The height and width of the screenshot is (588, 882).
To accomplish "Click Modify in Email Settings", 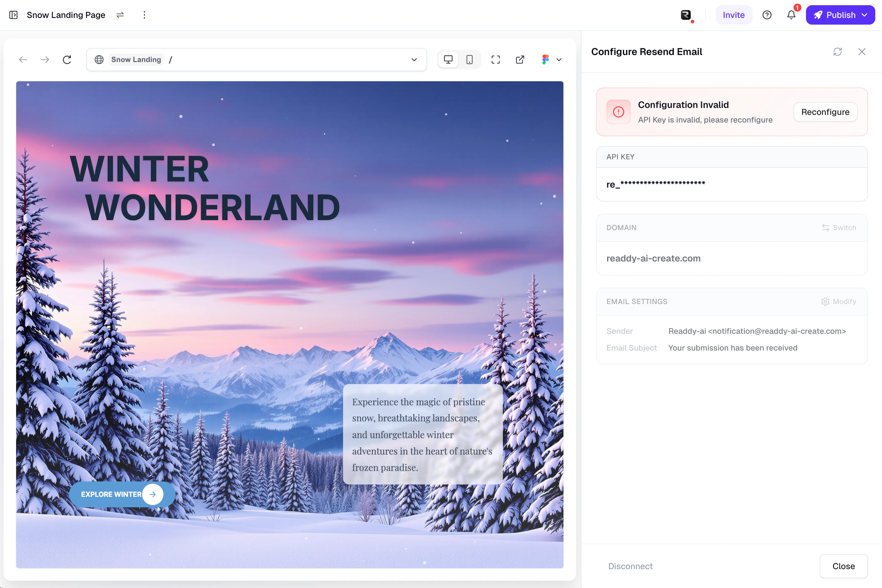I will (839, 302).
